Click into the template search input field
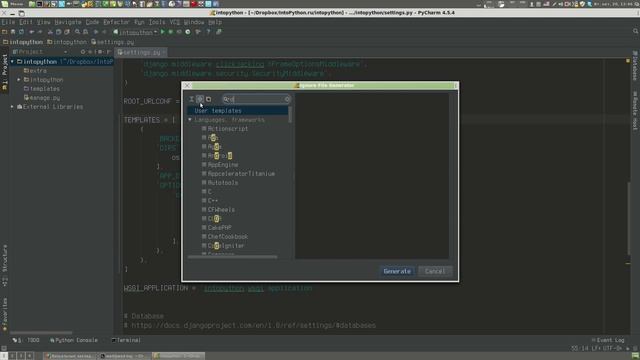The image size is (640, 360). (x=256, y=99)
